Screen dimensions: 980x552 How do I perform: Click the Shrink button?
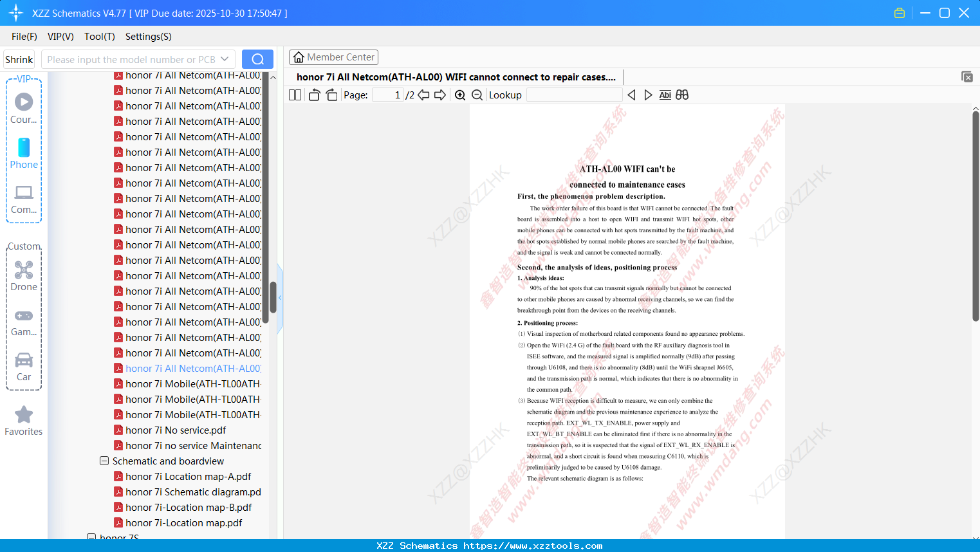[19, 59]
